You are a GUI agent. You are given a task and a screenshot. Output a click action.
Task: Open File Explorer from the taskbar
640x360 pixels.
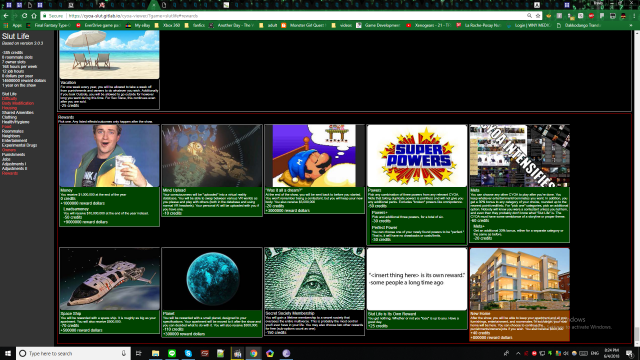156,353
